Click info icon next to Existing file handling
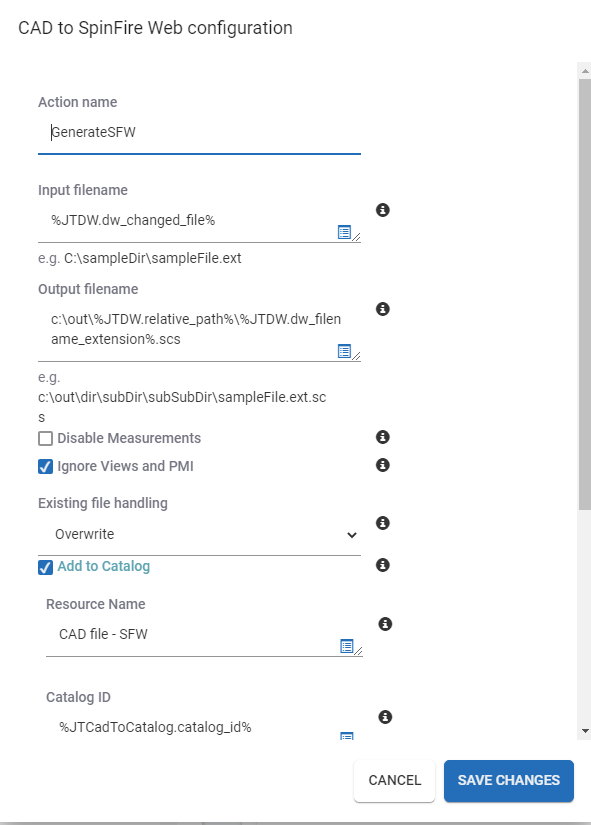Viewport: 591px width, 825px height. (383, 523)
